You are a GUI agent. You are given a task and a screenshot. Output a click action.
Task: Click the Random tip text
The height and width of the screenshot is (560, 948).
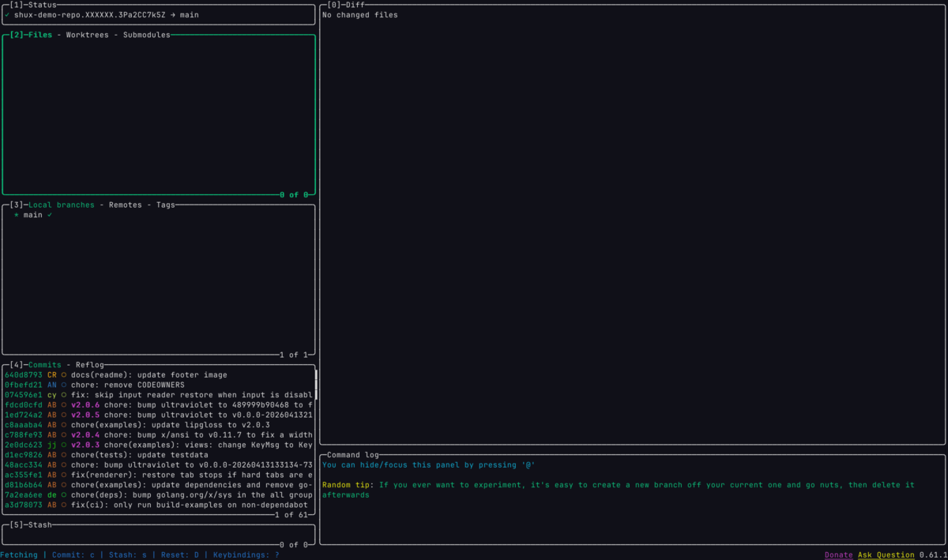coord(619,490)
